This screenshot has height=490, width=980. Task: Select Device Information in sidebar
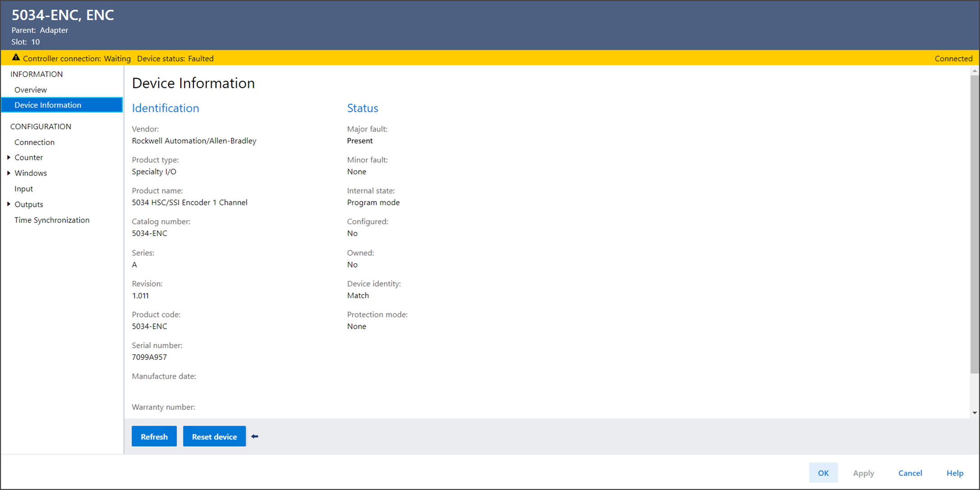tap(48, 105)
